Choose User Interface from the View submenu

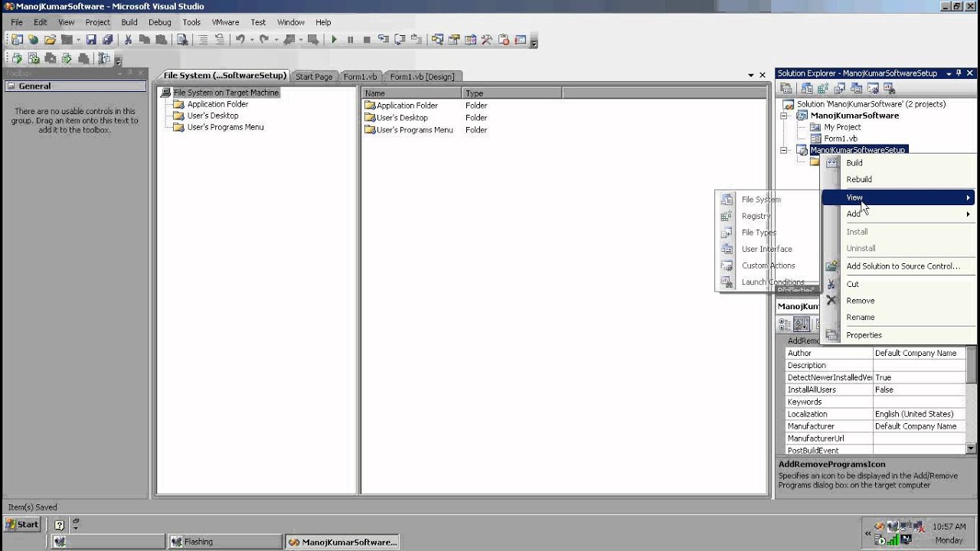coord(767,249)
